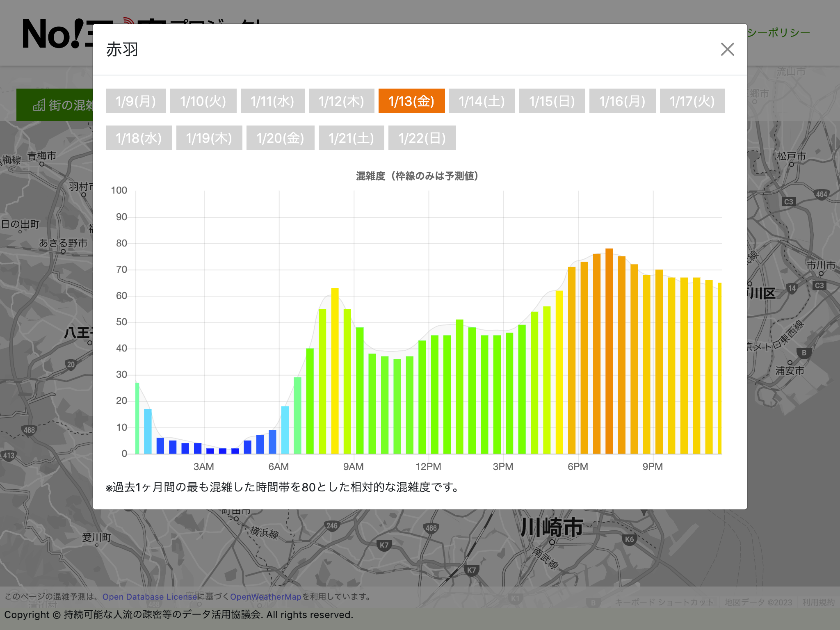840x630 pixels.
Task: Select the 1/21(土) date tab
Action: pyautogui.click(x=352, y=138)
